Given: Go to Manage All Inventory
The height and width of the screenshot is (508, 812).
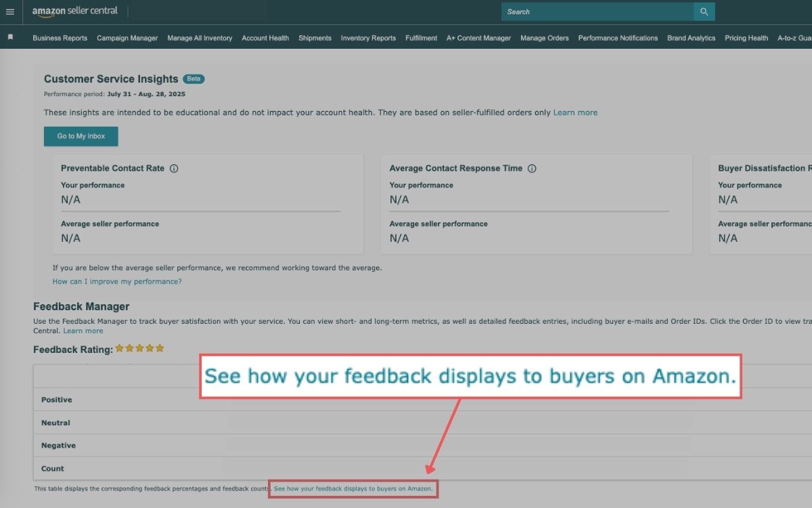Looking at the screenshot, I should (x=200, y=38).
